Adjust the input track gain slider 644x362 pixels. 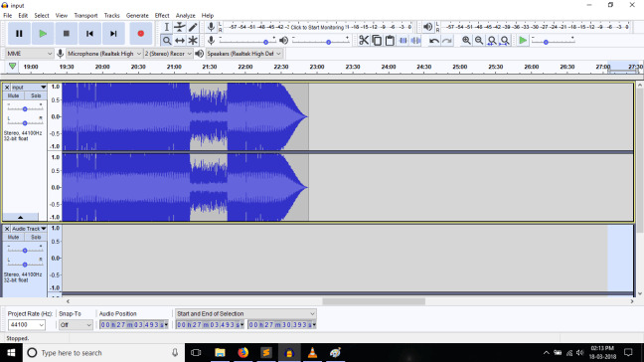tap(25, 108)
